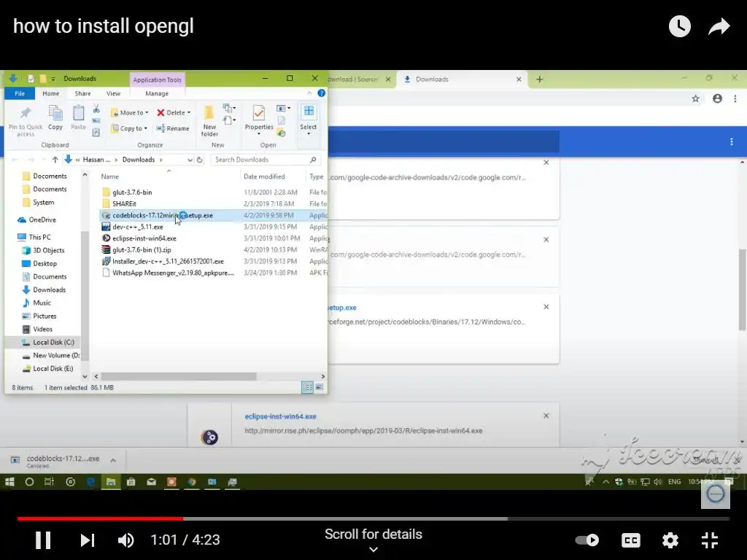The image size is (747, 560).
Task: Open OneDrive in navigation pane
Action: [42, 219]
